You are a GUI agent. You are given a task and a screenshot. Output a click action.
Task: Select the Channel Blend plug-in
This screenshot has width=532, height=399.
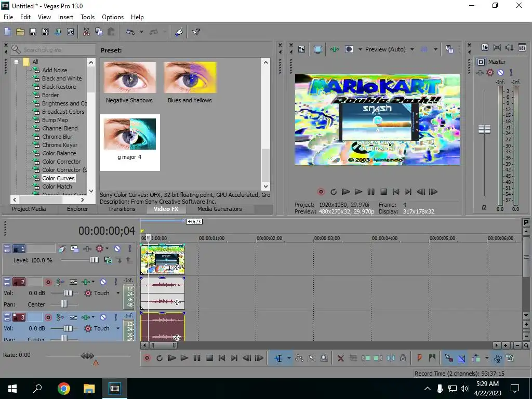coord(60,128)
